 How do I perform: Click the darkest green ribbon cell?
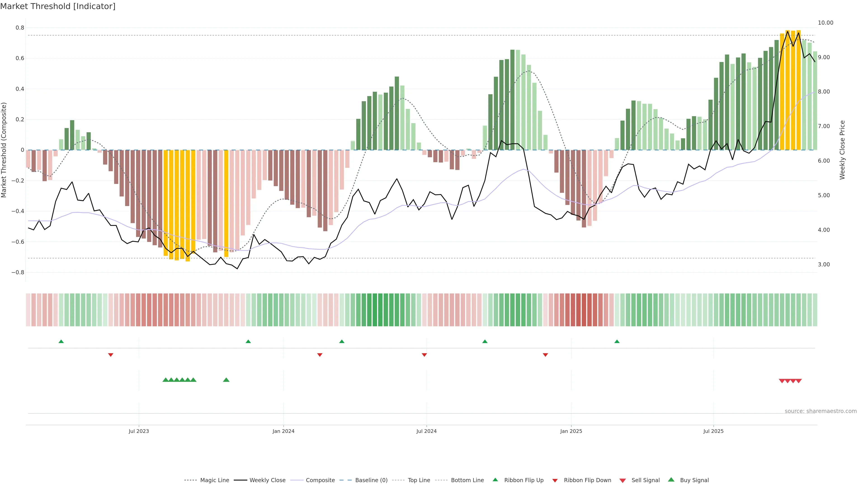(375, 310)
